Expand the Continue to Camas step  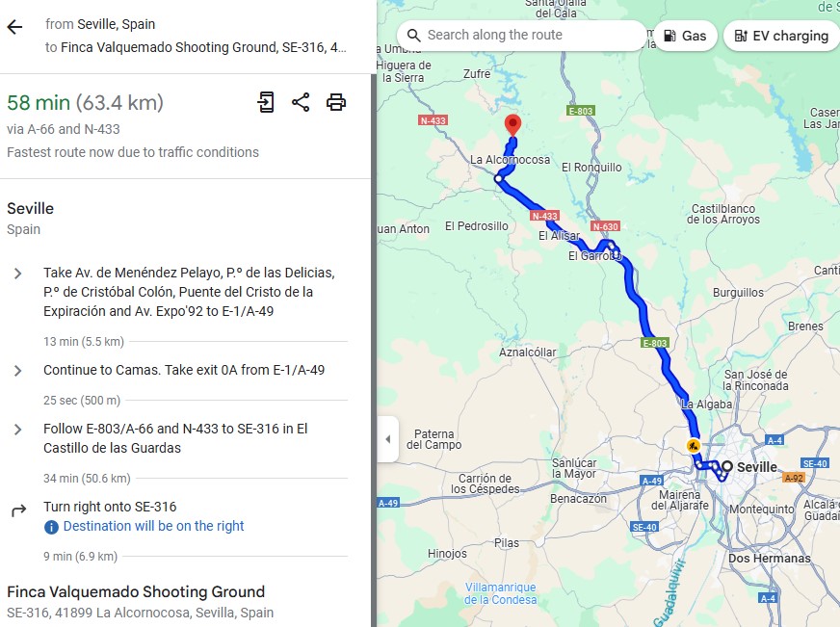click(x=17, y=371)
